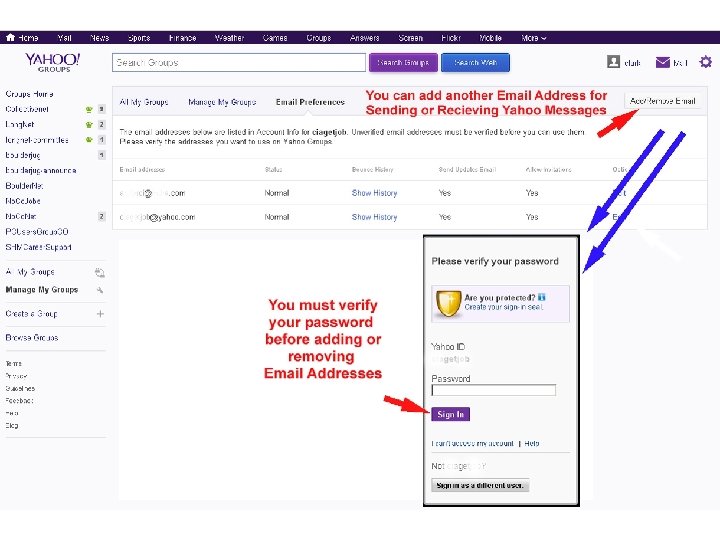This screenshot has height=540, width=720.
Task: Click the Add/Remove Email button
Action: click(663, 101)
